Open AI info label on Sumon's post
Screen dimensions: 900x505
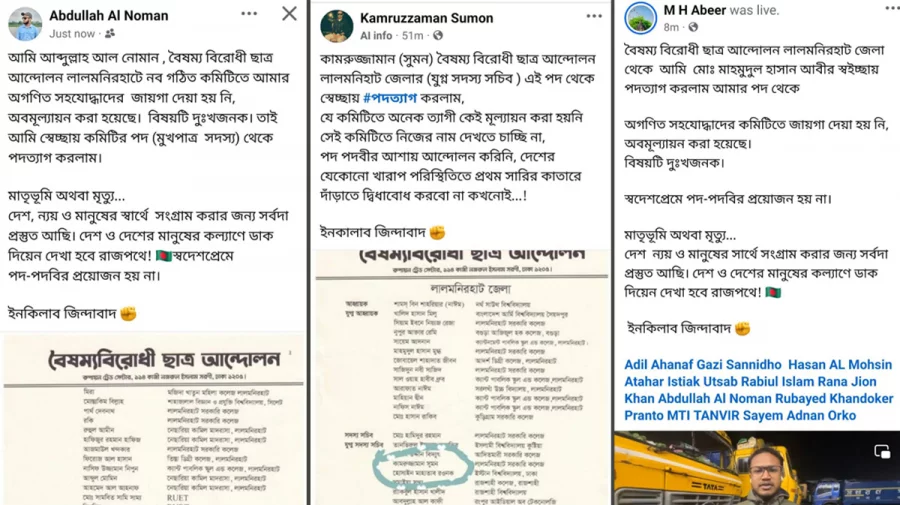point(376,36)
